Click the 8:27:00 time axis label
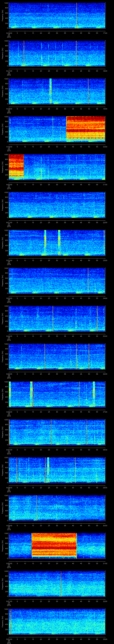This screenshot has width=114, height=644. click(x=9, y=450)
